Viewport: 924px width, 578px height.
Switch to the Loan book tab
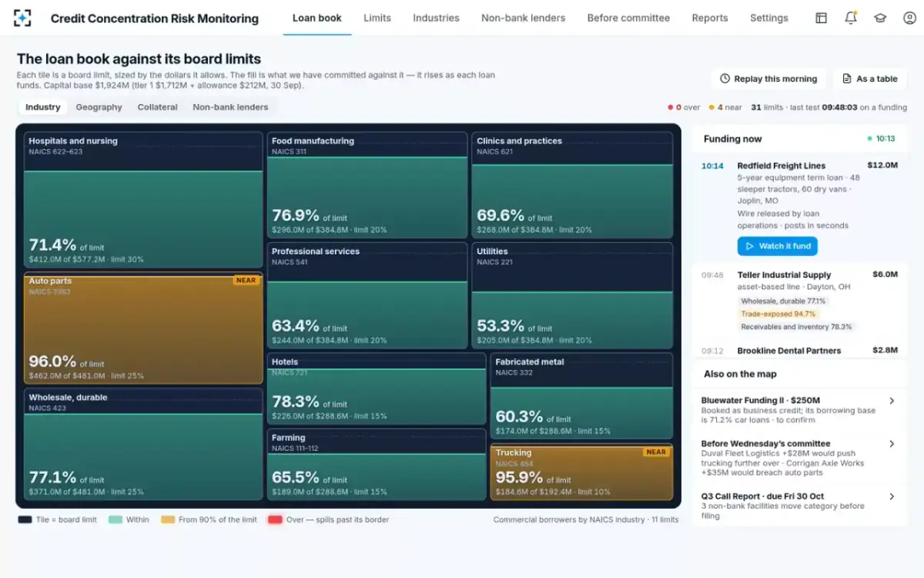[x=317, y=18]
